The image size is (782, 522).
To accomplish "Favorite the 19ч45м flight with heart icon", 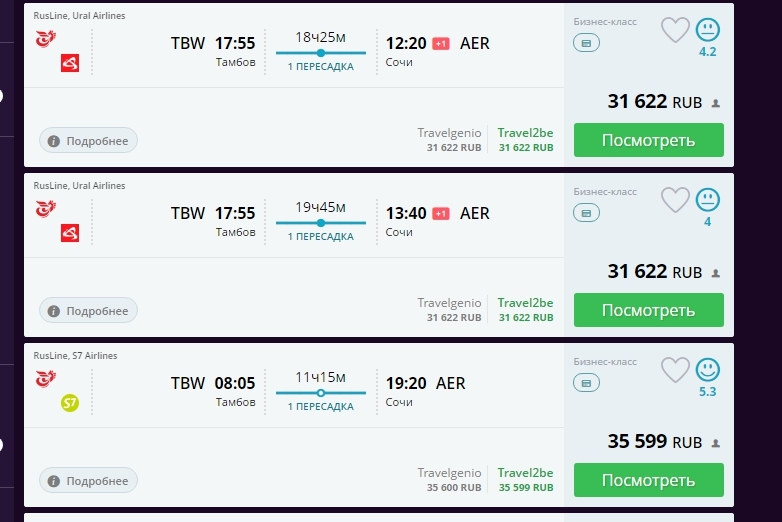I will point(675,200).
